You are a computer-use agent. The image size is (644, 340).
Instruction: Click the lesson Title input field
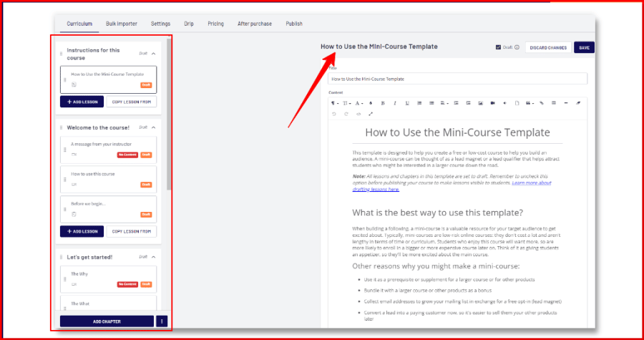pos(457,79)
